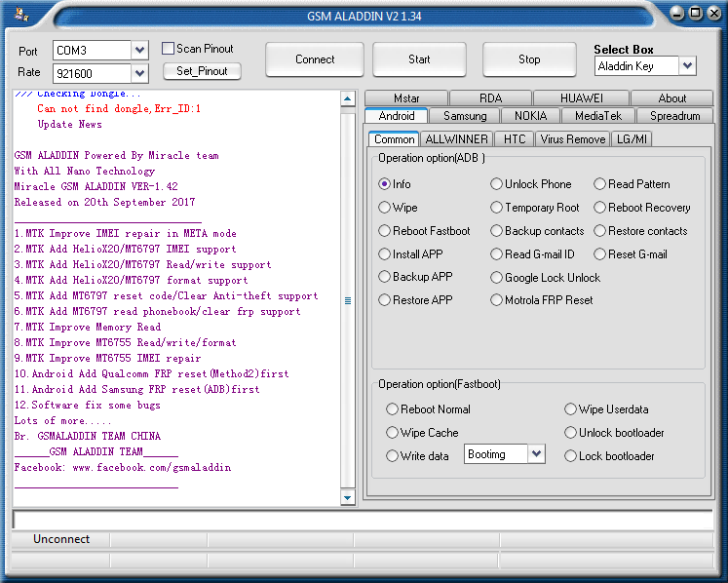Viewport: 728px width, 583px height.
Task: Minimize the GSM ALADDIN window
Action: click(x=677, y=14)
